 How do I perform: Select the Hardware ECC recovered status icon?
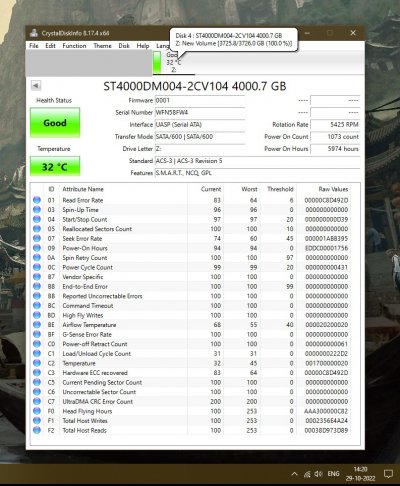point(37,373)
